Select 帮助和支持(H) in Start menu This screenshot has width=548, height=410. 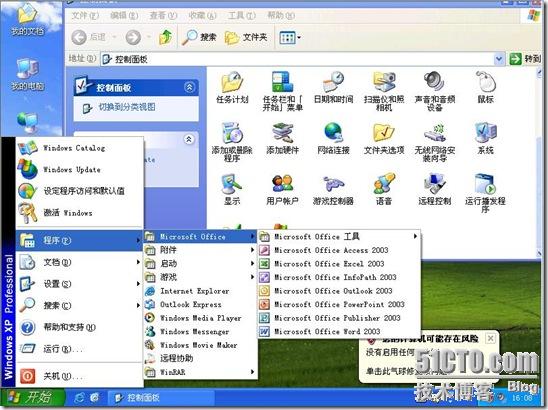pyautogui.click(x=80, y=327)
